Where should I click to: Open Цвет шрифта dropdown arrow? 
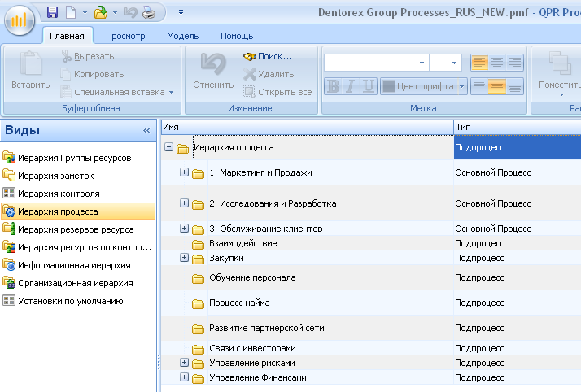(462, 86)
